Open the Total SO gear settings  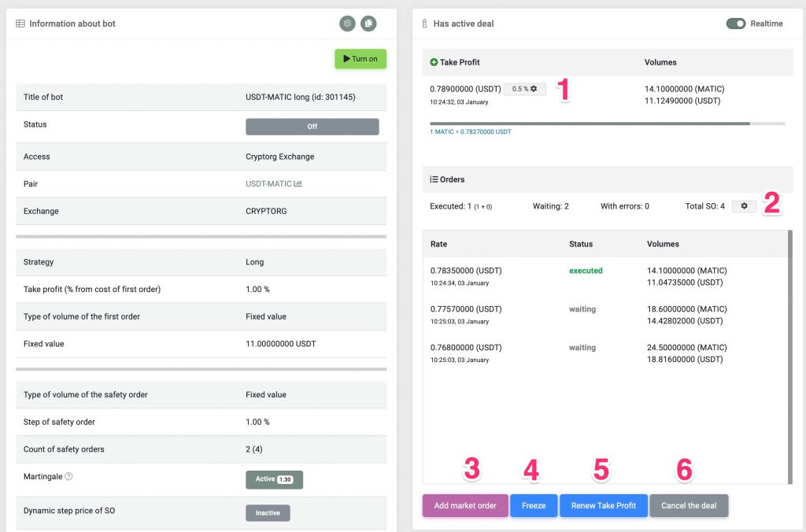coord(744,206)
